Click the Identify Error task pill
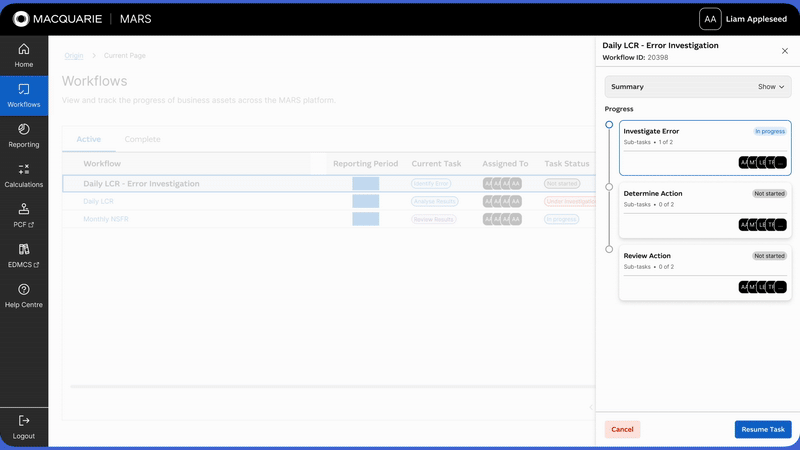Screen dimensions: 800x450 pos(431,184)
